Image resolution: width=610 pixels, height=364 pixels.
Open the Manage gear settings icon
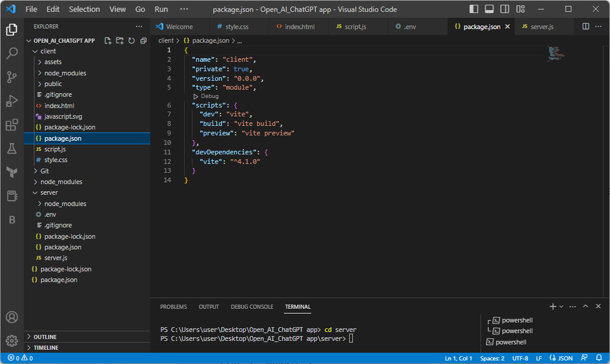pyautogui.click(x=12, y=341)
